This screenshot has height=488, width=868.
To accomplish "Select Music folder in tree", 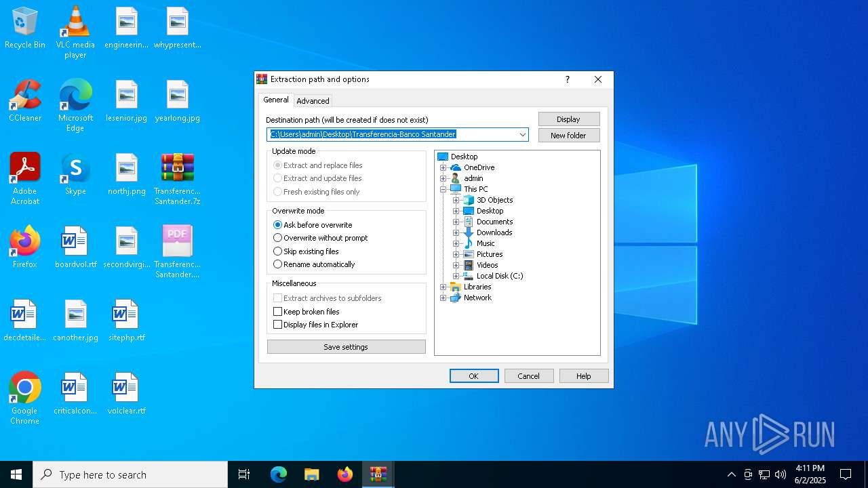I will coord(486,243).
